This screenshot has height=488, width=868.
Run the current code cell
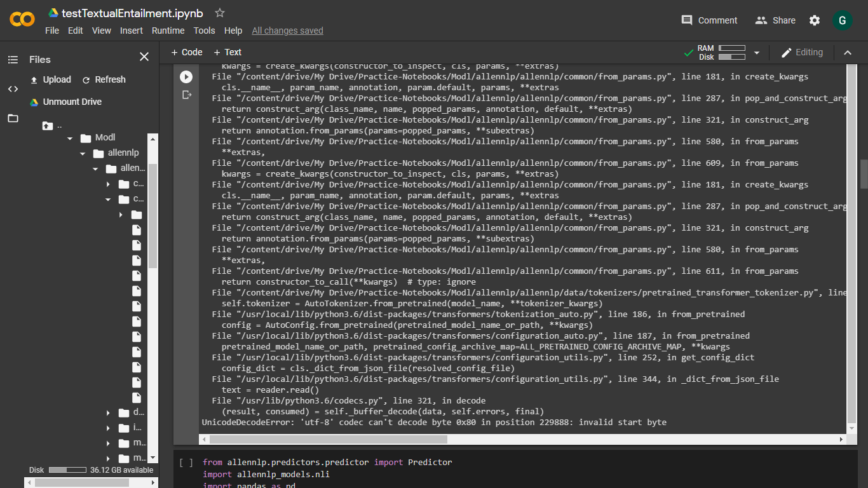coord(186,77)
